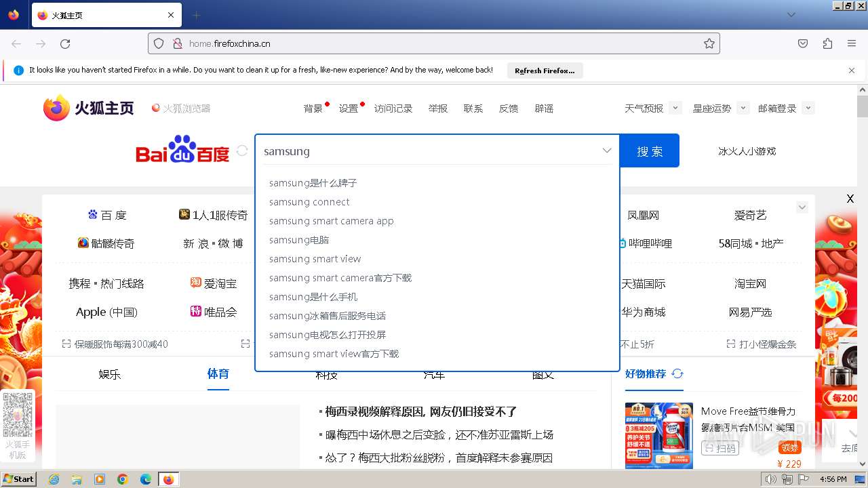Select suggestion samsung电视怎么打开投屏

tap(328, 335)
